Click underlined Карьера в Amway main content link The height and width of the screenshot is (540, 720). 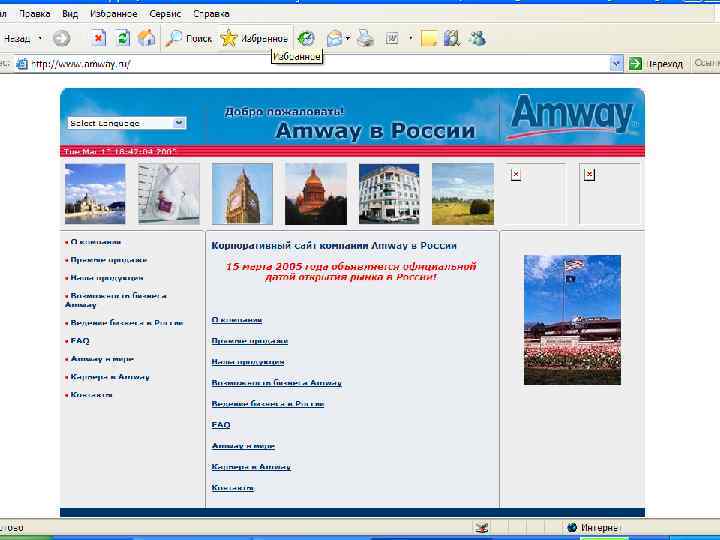(251, 467)
